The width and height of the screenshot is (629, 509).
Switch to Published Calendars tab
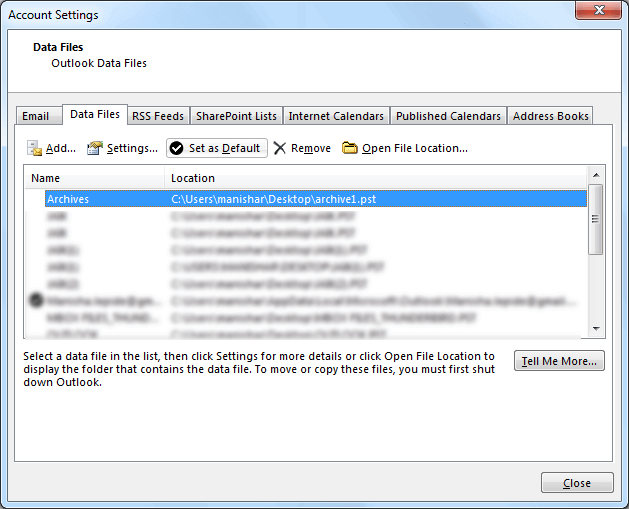(448, 116)
